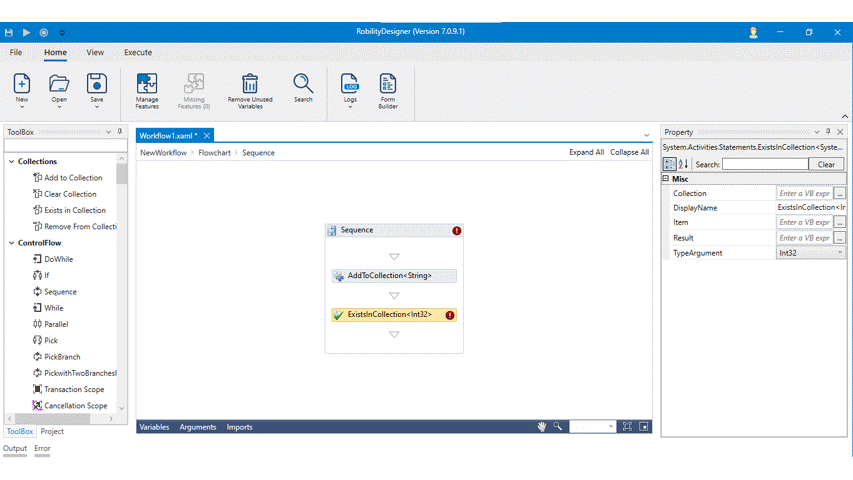Open the Form Builder tool

click(387, 84)
